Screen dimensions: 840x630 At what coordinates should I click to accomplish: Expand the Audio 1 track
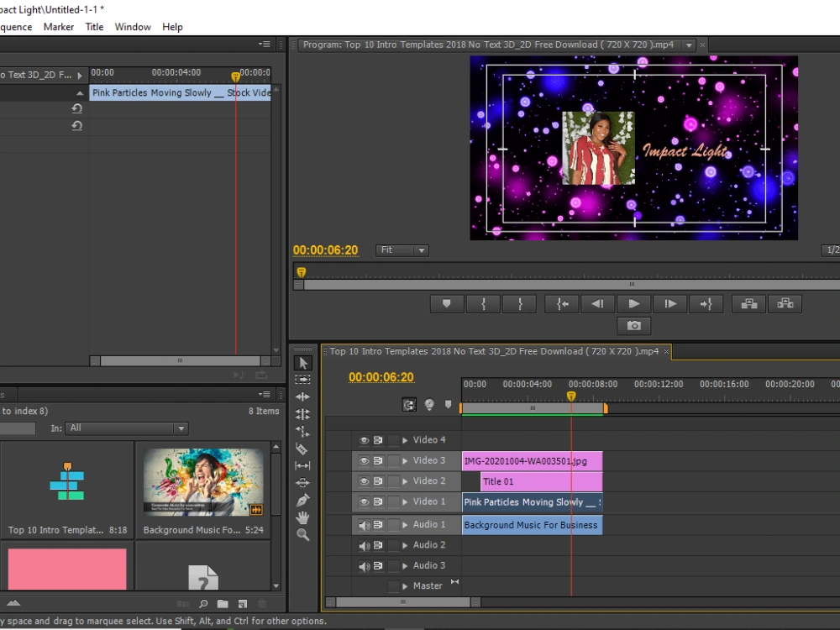point(405,525)
